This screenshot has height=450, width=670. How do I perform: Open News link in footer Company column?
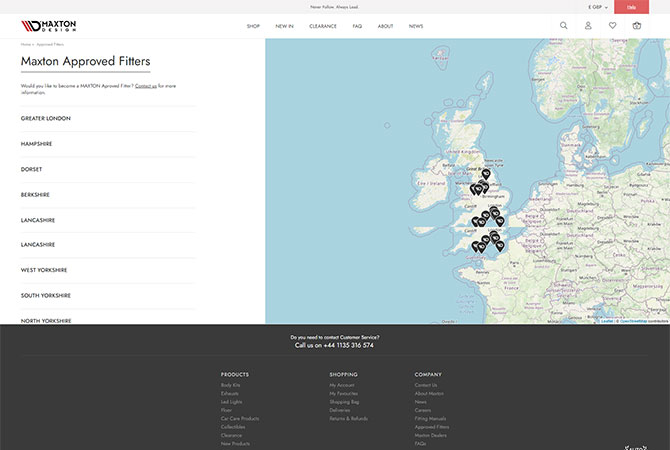[x=420, y=402]
